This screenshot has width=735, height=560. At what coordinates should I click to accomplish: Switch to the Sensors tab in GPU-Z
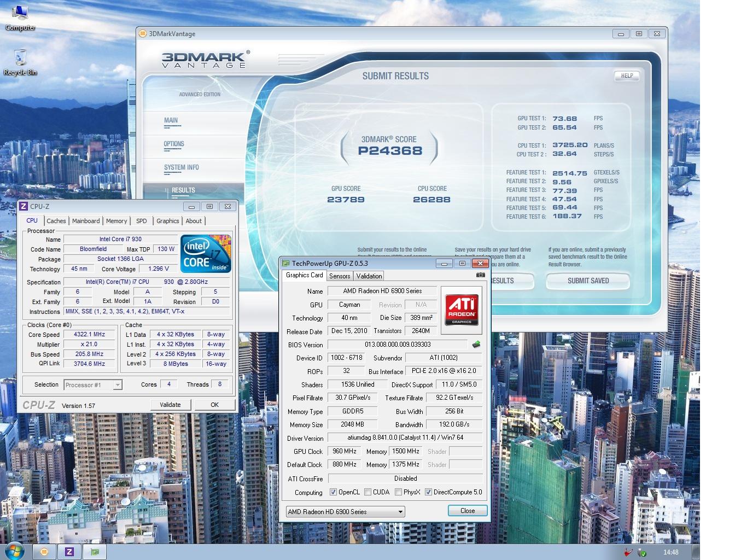coord(340,276)
